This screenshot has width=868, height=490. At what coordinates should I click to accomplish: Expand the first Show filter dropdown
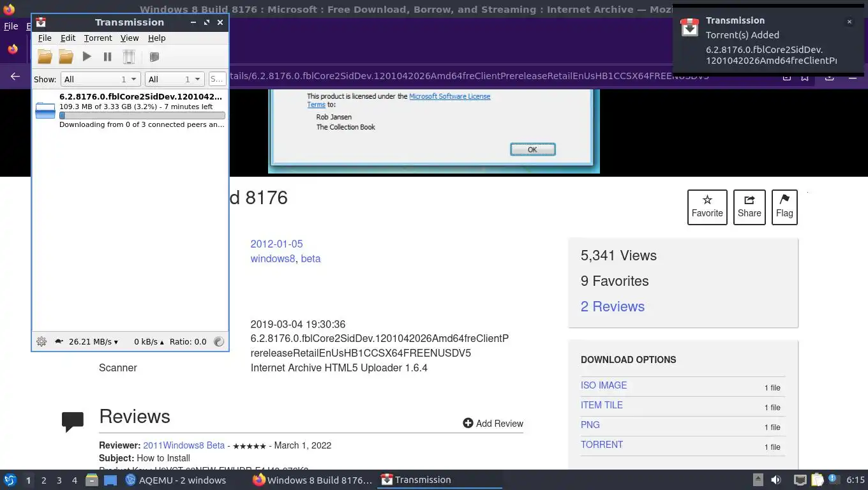(x=100, y=79)
